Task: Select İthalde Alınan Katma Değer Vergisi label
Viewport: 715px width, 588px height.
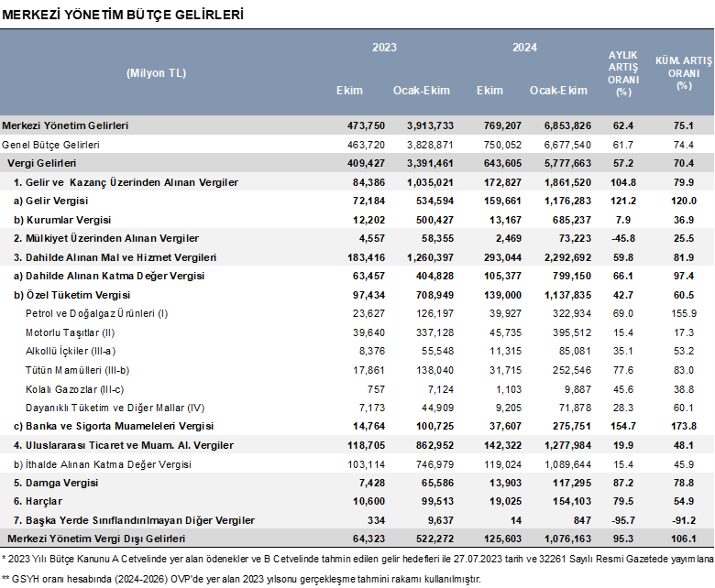Action: click(x=103, y=464)
